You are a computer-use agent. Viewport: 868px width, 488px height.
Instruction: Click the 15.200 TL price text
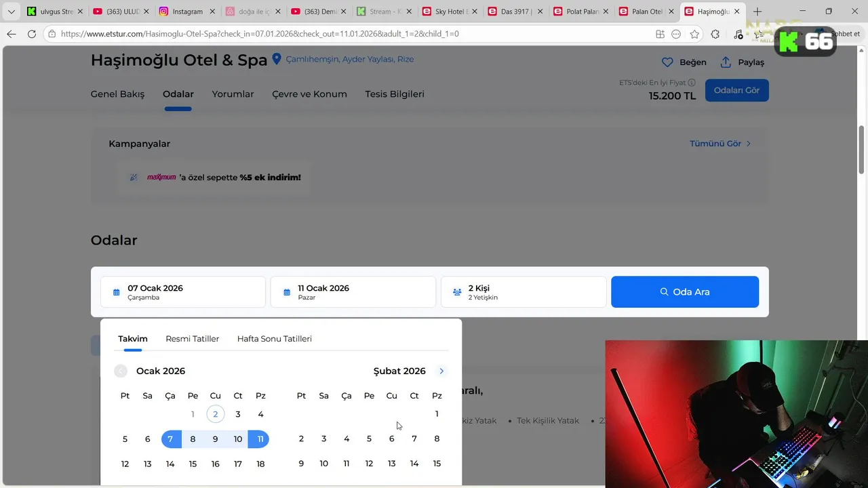click(672, 96)
